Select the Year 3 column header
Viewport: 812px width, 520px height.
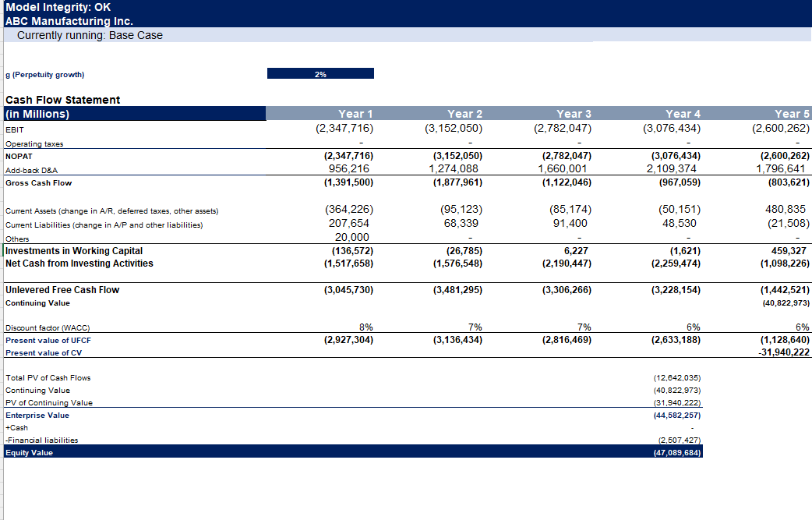(574, 114)
